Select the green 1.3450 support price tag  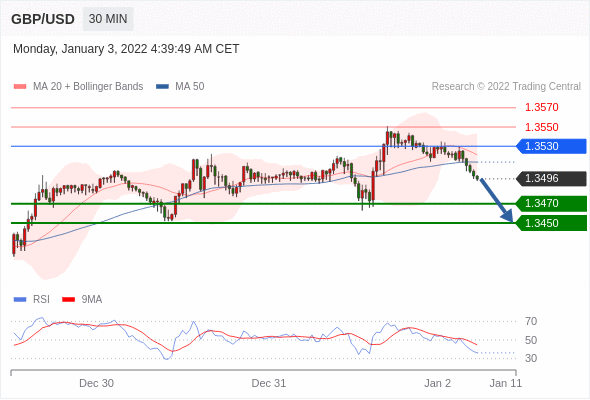coord(551,223)
